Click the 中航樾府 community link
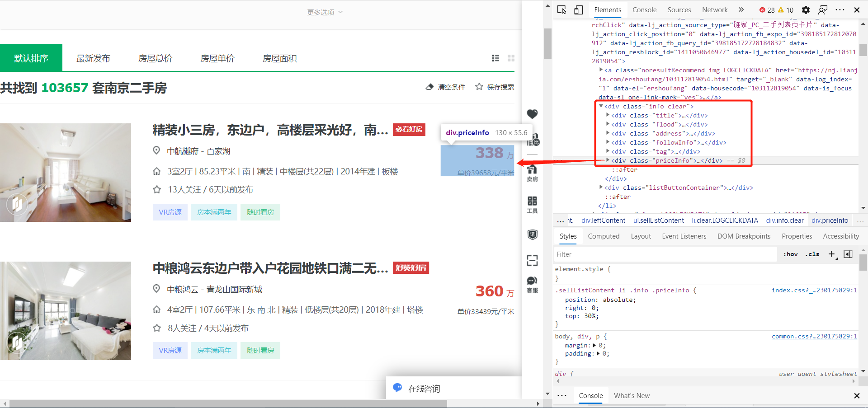Viewport: 868px width, 408px height. click(183, 151)
